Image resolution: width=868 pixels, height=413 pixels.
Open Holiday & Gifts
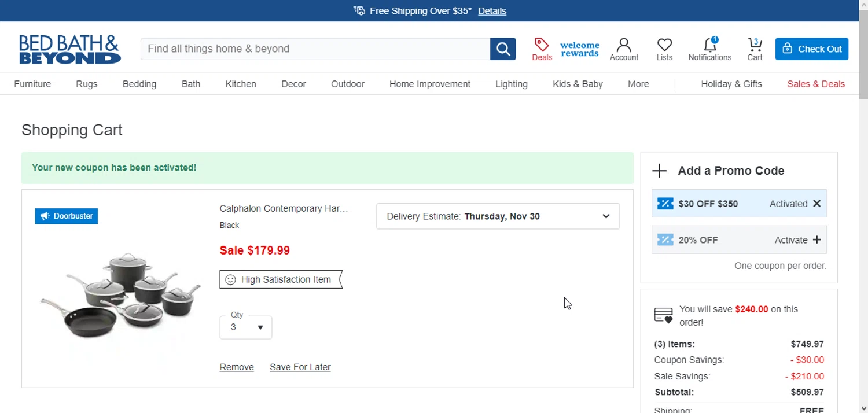[731, 84]
